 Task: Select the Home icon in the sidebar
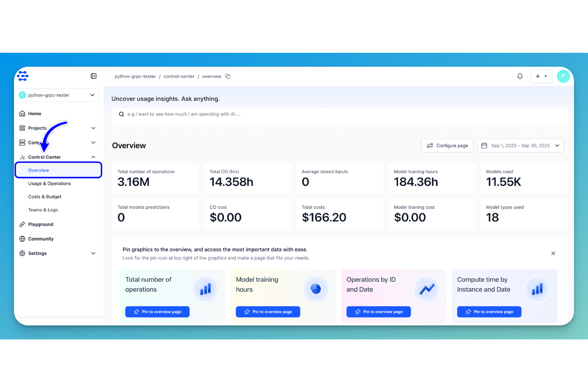click(x=22, y=113)
